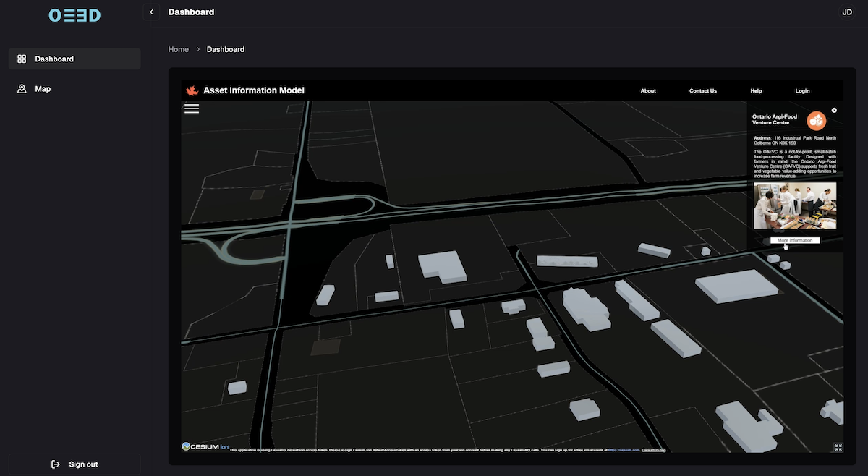Open the About page

(648, 91)
